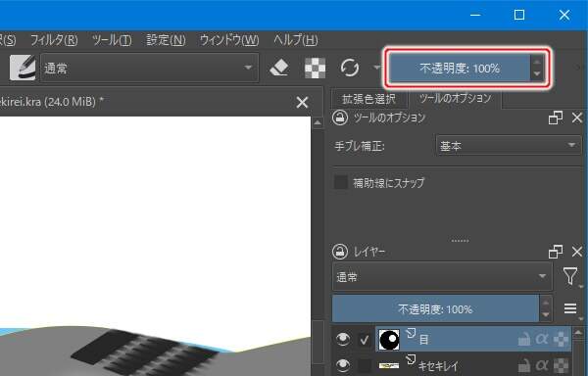Toggle alpha lock on 目 layer
Image resolution: width=588 pixels, height=376 pixels.
click(542, 340)
